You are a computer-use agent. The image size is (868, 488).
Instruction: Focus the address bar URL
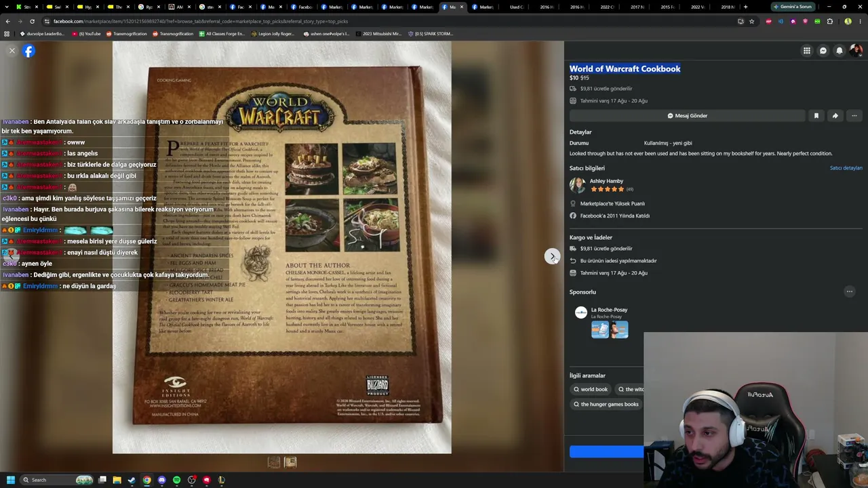pos(200,21)
